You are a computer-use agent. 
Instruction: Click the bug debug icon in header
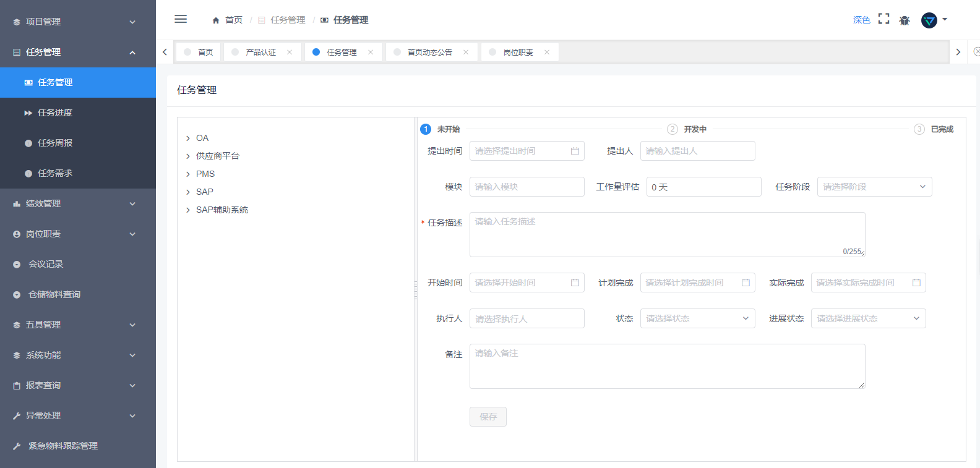click(905, 20)
